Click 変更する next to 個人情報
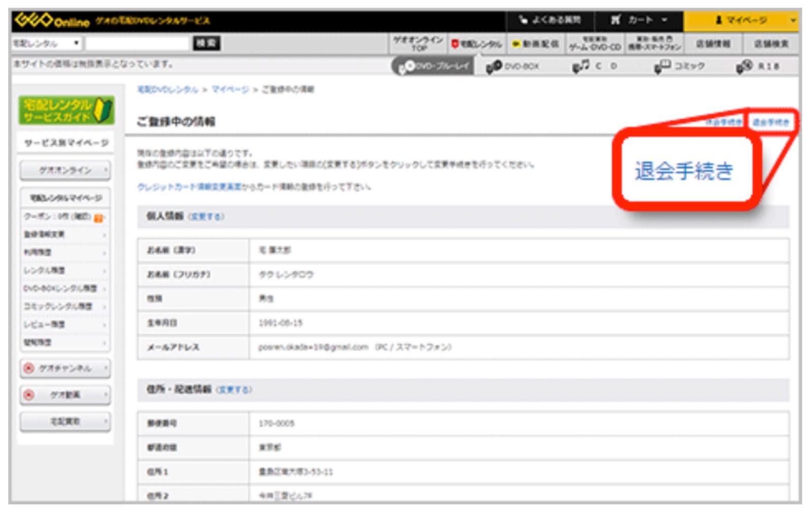Viewport: 812px width, 511px height. click(206, 216)
